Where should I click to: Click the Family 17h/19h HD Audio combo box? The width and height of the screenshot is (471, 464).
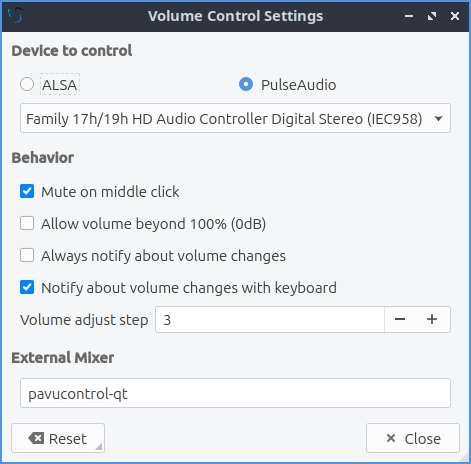coord(235,118)
